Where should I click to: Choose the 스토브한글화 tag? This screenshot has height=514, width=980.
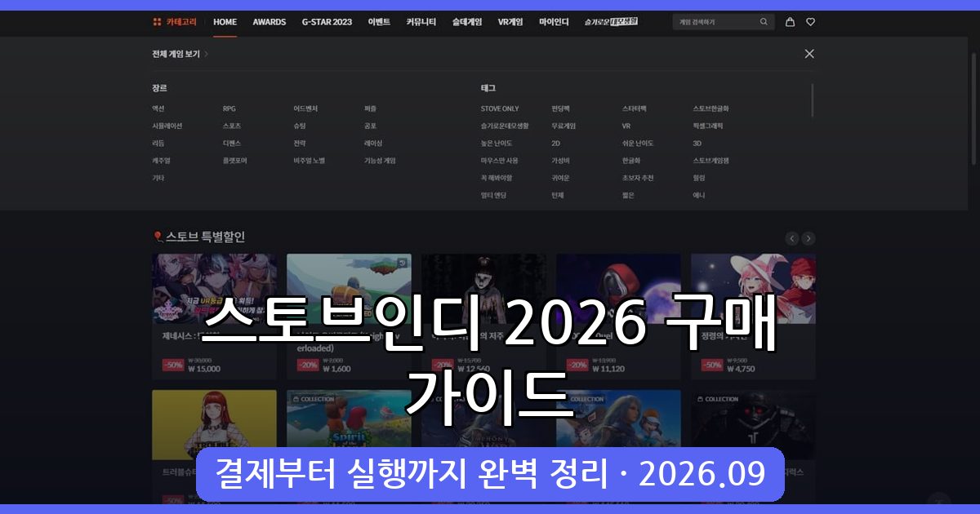711,109
